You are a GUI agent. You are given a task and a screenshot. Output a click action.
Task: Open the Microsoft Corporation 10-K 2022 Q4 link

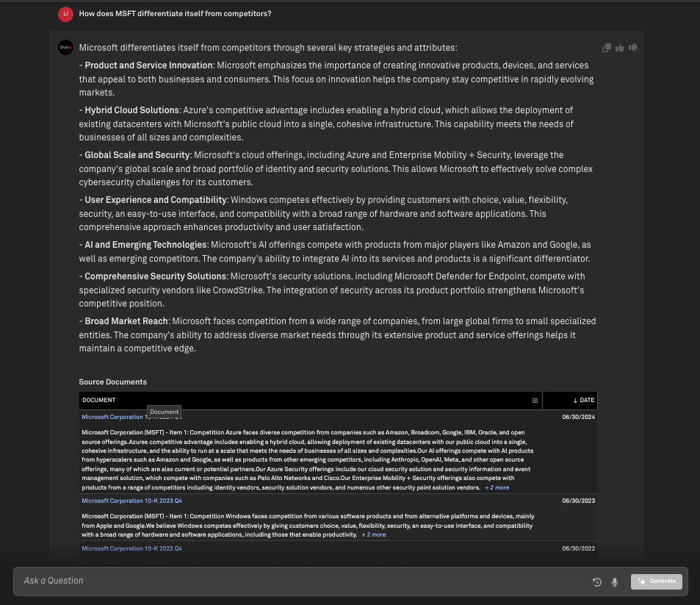point(131,548)
